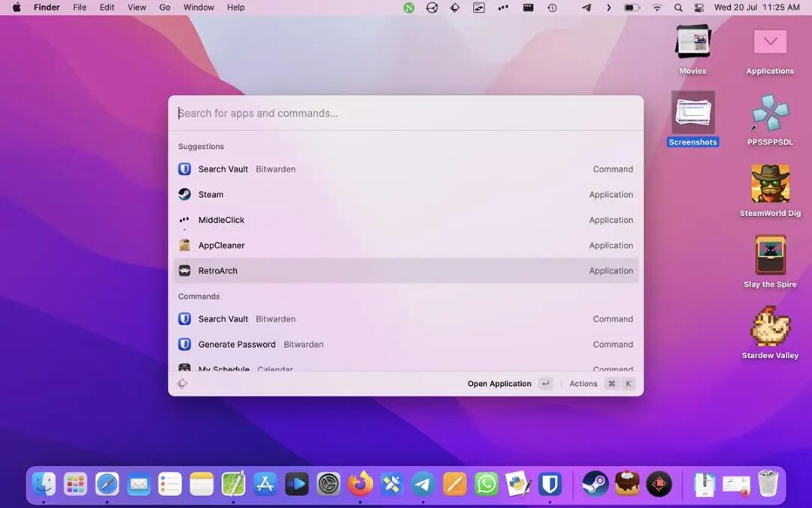Viewport: 812px width, 508px height.
Task: Open Spotlight search magnifier in menu bar
Action: [x=678, y=8]
